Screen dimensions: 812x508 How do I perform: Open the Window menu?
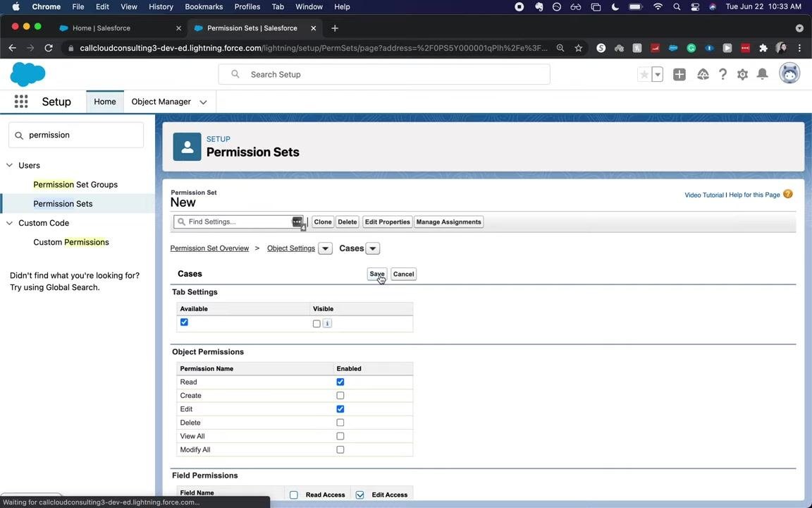(308, 7)
